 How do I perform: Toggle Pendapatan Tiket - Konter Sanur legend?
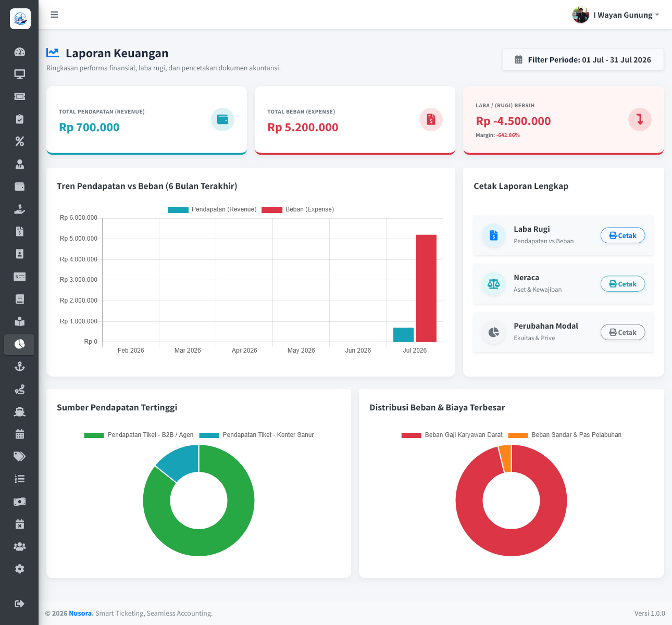[256, 435]
